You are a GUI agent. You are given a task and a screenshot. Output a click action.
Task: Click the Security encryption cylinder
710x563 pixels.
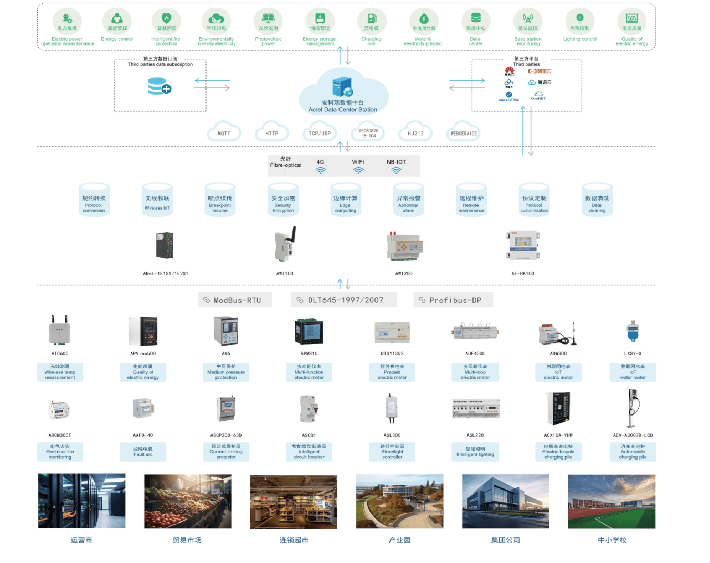283,199
